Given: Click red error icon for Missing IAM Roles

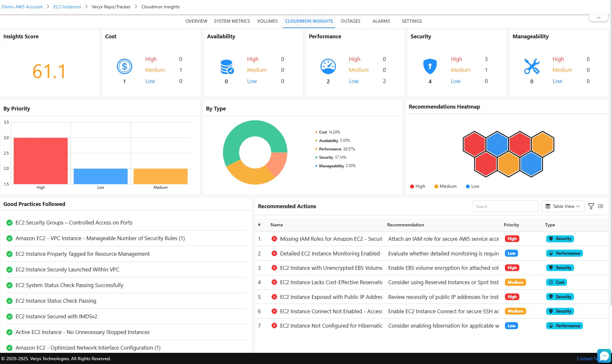Looking at the screenshot, I should (x=274, y=239).
